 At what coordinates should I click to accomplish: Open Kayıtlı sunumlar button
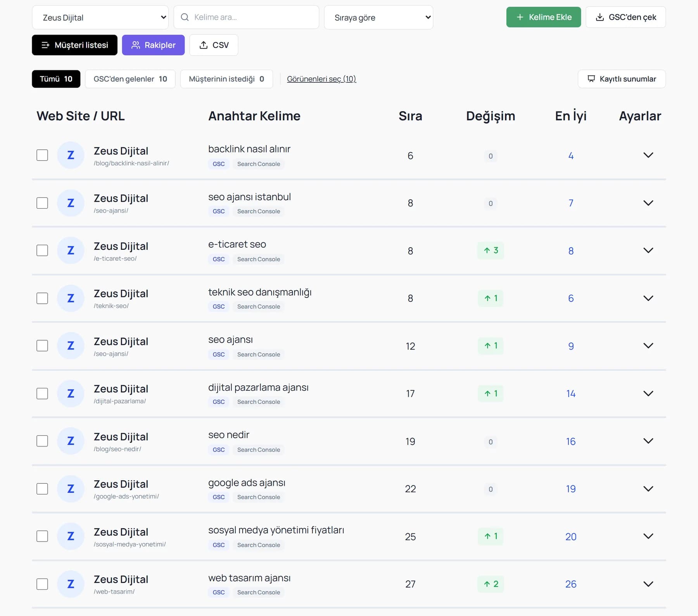(x=622, y=79)
